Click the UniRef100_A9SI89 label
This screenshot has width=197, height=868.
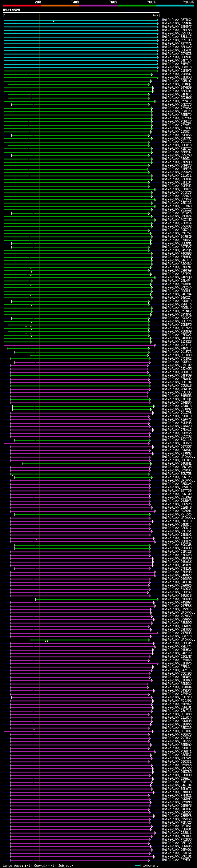click(x=177, y=40)
